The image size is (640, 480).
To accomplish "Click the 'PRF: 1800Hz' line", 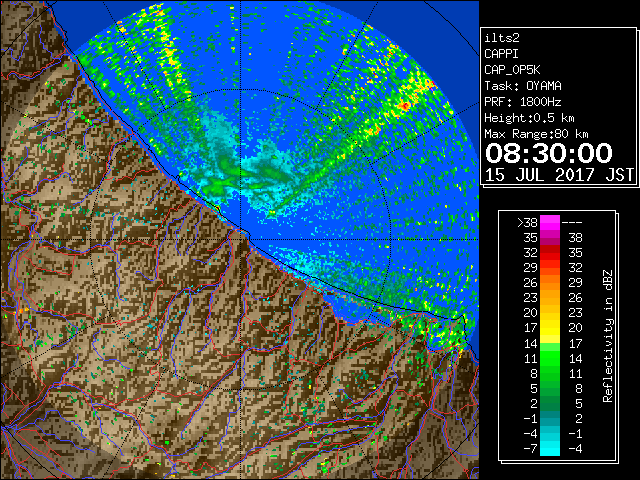I will click(523, 102).
